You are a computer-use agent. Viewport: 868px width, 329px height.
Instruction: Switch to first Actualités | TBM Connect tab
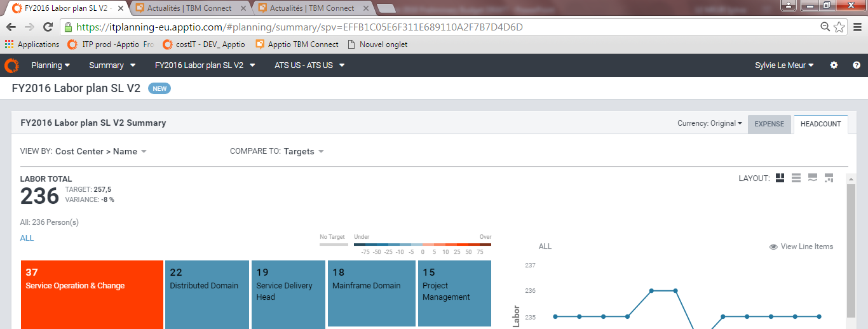(x=188, y=8)
